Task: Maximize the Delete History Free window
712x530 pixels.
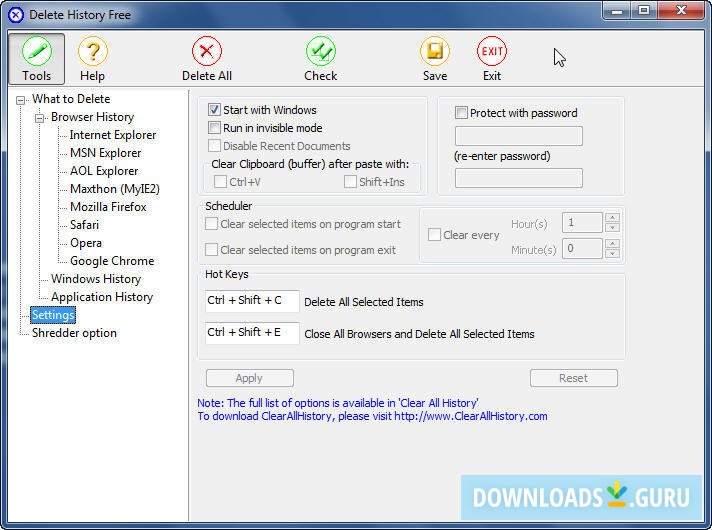Action: click(644, 10)
